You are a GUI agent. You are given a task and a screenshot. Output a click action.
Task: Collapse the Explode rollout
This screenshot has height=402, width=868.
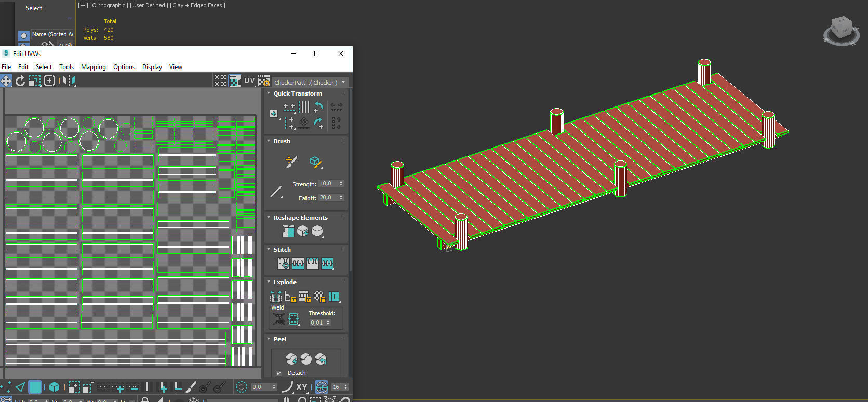point(269,282)
